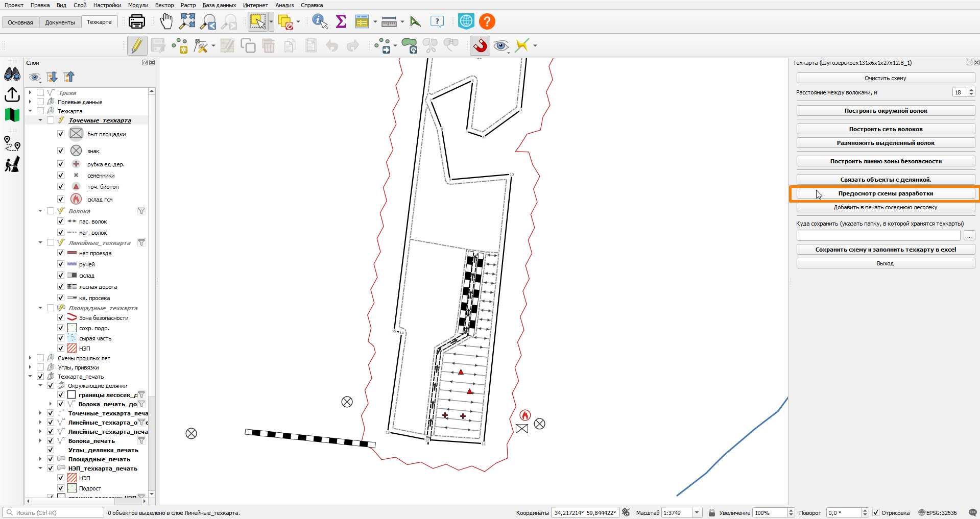
Task: Select the Pan Map hand tool
Action: pyautogui.click(x=166, y=21)
